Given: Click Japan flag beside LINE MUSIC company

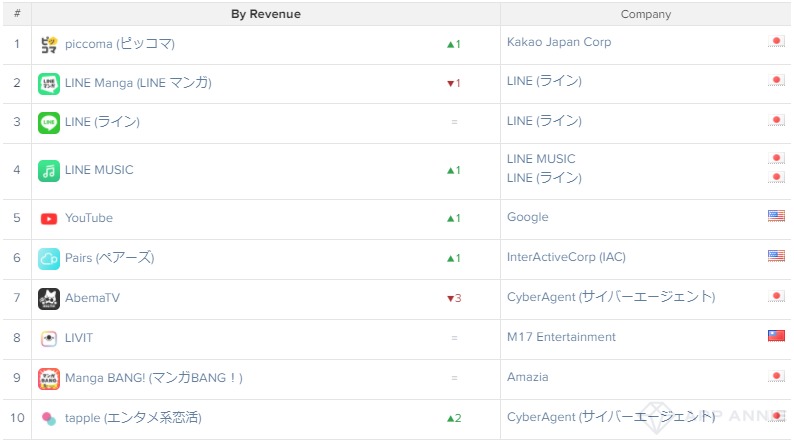Looking at the screenshot, I should 776,158.
